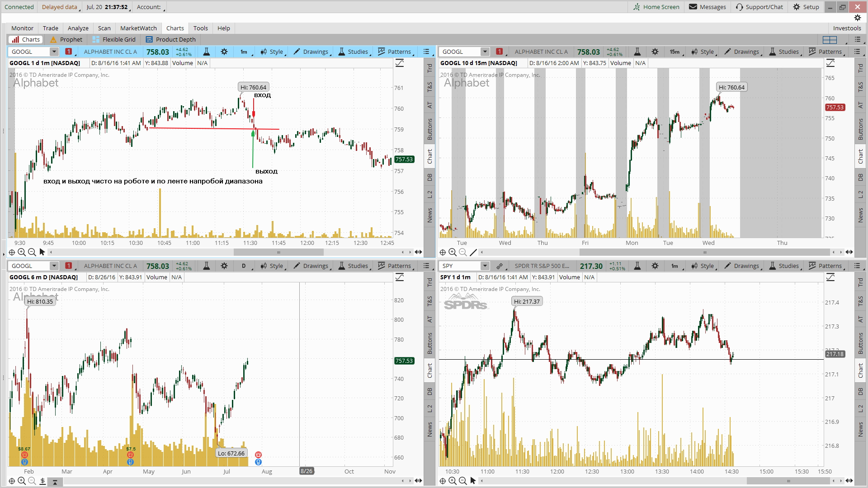This screenshot has width=868, height=488.
Task: Open Messages from top bar
Action: [x=708, y=7]
